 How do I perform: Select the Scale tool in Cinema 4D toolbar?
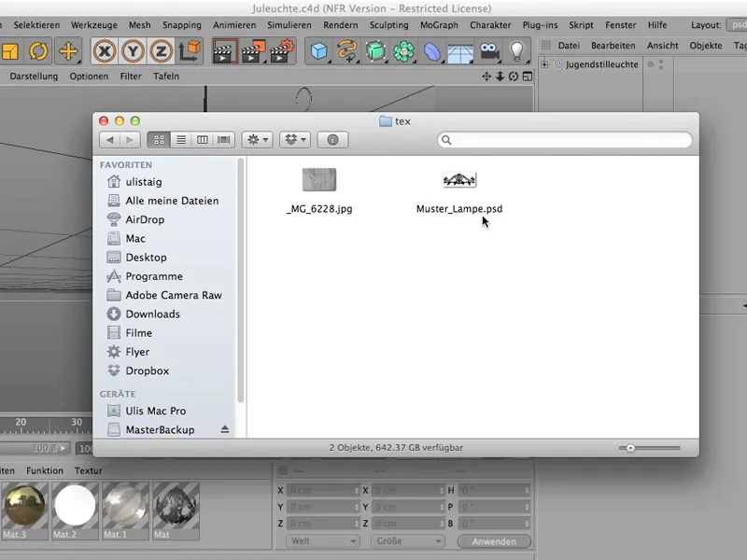click(x=9, y=51)
